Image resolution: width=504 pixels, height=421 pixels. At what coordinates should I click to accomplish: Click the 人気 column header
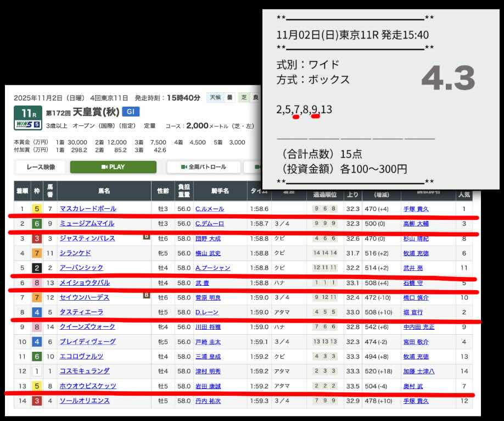[x=464, y=195]
